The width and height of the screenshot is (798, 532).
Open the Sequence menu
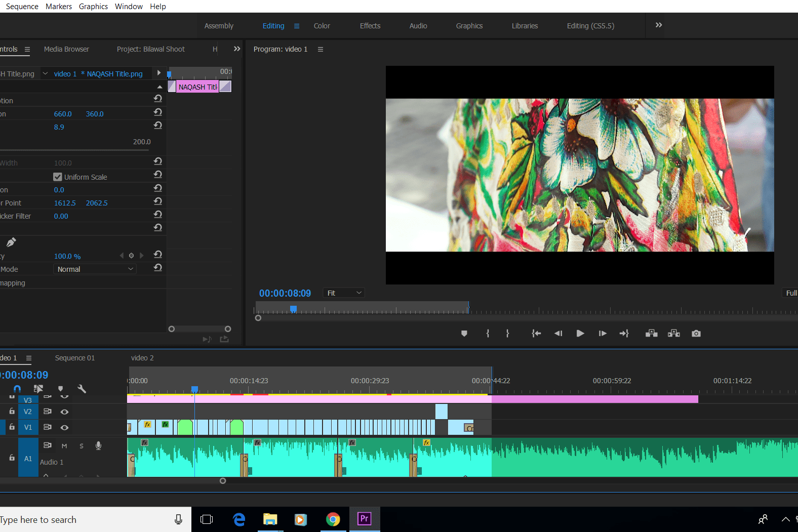[22, 7]
